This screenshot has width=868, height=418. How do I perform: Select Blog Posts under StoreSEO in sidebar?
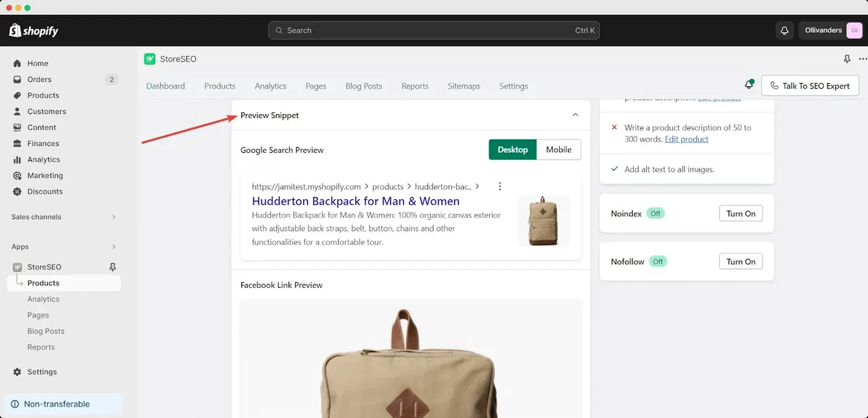point(46,331)
